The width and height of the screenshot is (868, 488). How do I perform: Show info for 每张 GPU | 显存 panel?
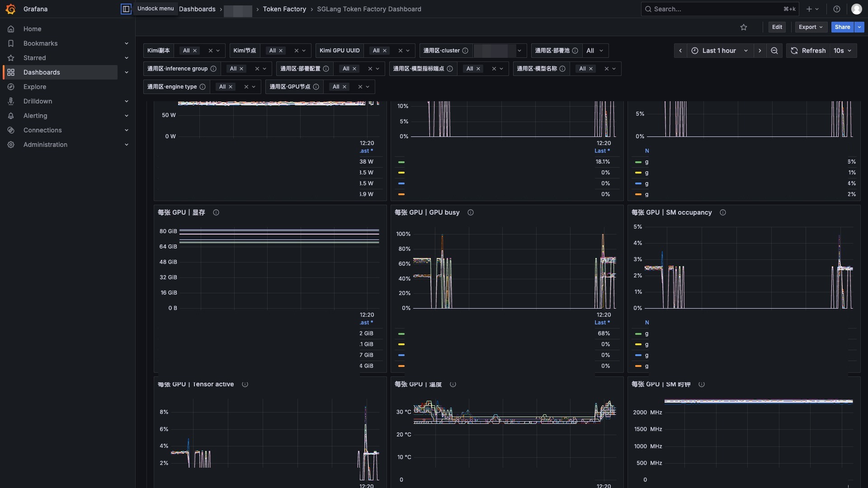216,212
